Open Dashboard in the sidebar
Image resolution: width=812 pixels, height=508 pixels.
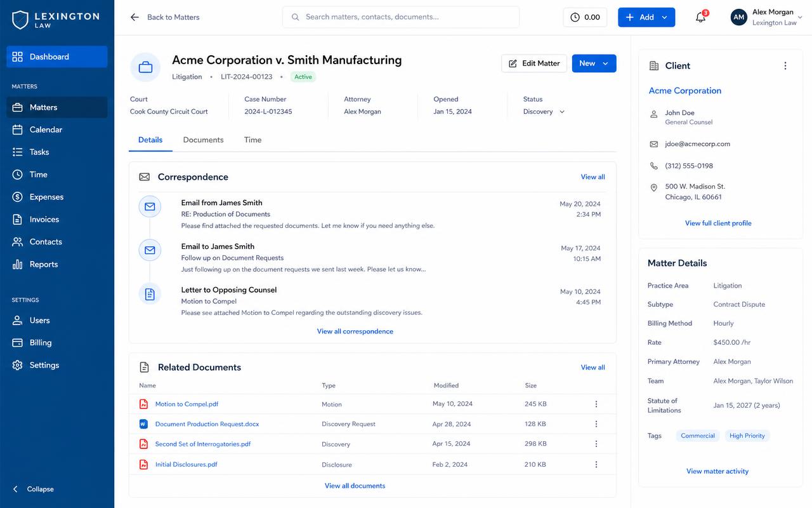[x=57, y=57]
